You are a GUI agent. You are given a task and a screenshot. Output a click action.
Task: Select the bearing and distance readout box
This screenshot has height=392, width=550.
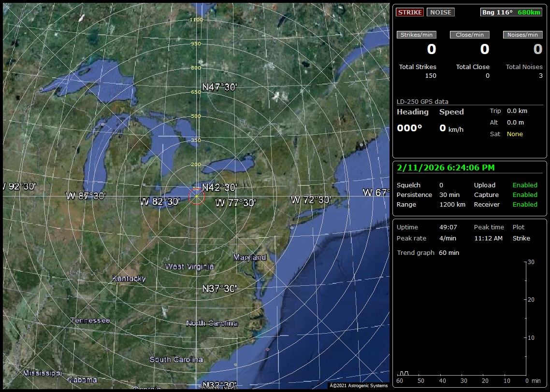tap(511, 13)
